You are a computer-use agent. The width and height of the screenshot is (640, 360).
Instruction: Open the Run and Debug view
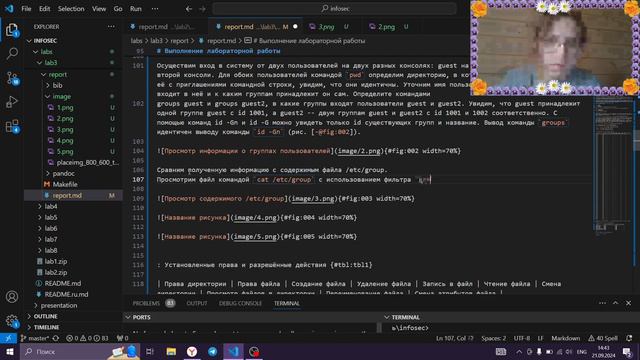(x=12, y=102)
